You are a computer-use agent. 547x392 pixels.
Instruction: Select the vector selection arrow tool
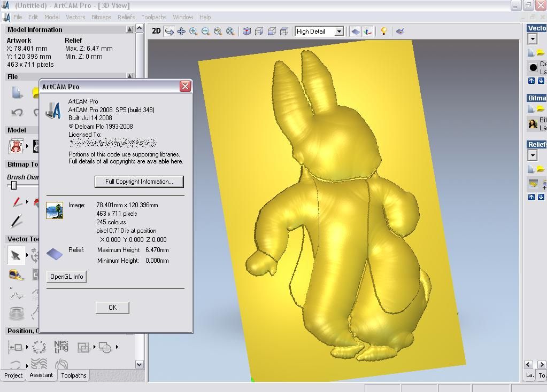coord(16,255)
